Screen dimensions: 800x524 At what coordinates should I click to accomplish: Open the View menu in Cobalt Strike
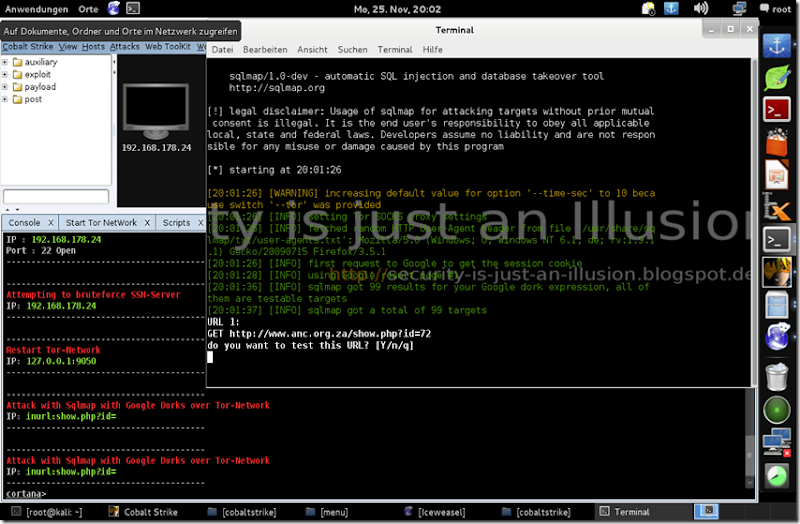[68, 46]
